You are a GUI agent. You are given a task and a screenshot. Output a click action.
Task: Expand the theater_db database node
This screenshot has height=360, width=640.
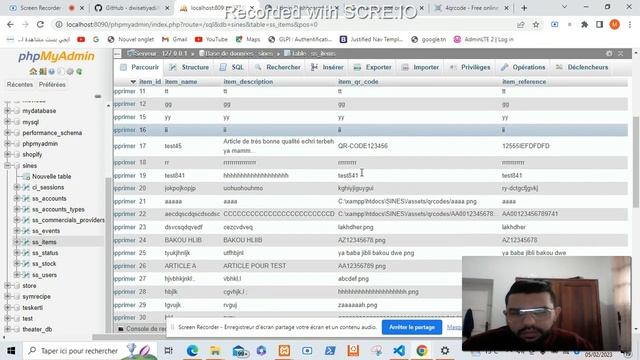tap(7, 329)
